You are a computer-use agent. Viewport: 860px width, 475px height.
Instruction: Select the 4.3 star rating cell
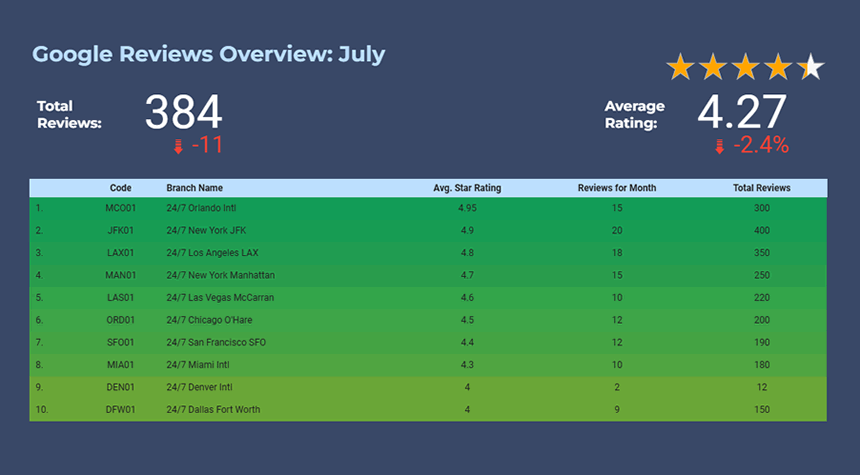[x=467, y=365]
